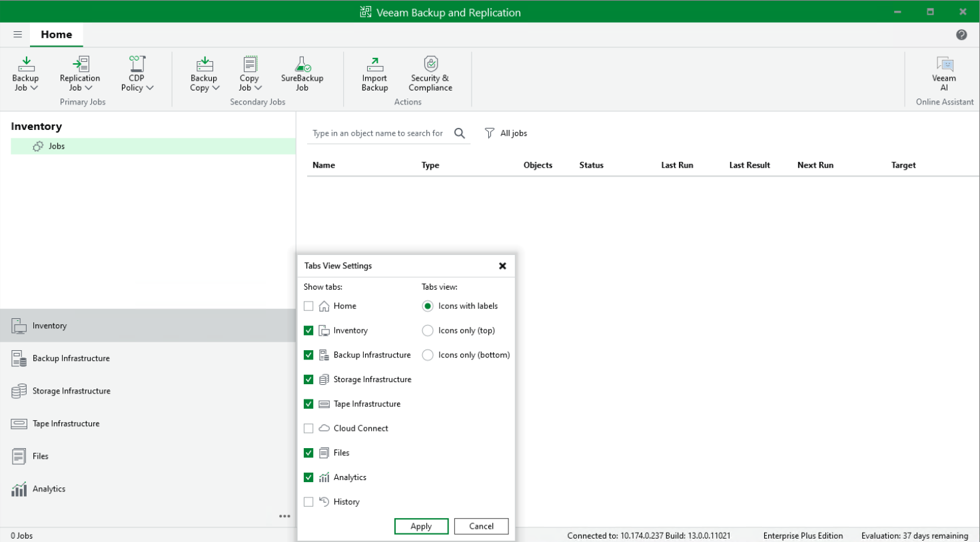Screen dimensions: 980x542
Task: Uncheck the Analytics tab checkbox
Action: 308,477
